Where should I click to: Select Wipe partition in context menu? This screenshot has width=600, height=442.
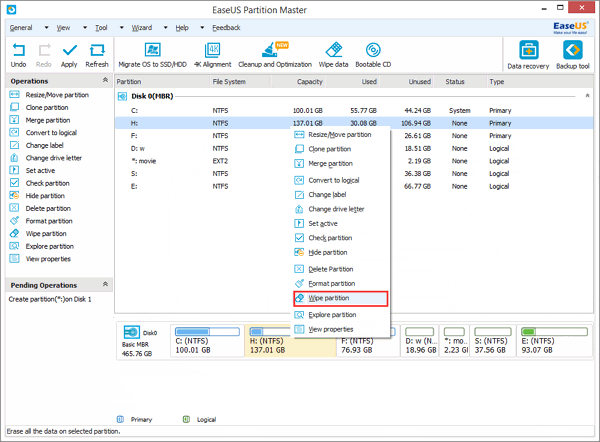point(341,298)
